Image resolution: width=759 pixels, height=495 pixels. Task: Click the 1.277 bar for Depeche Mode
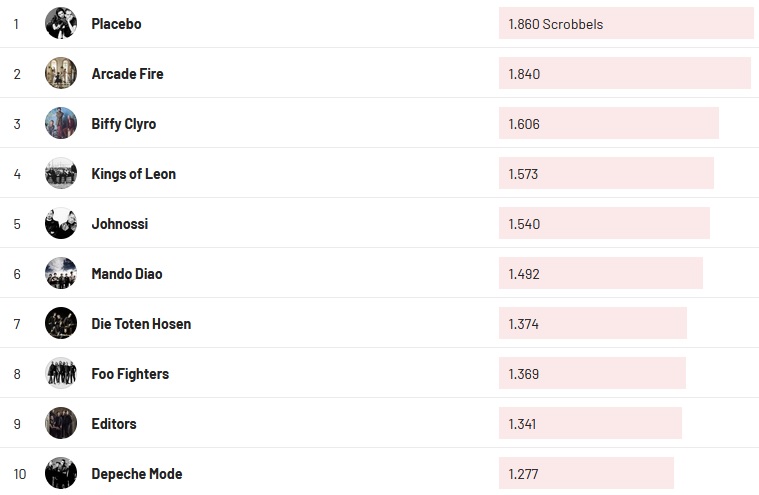pyautogui.click(x=586, y=474)
